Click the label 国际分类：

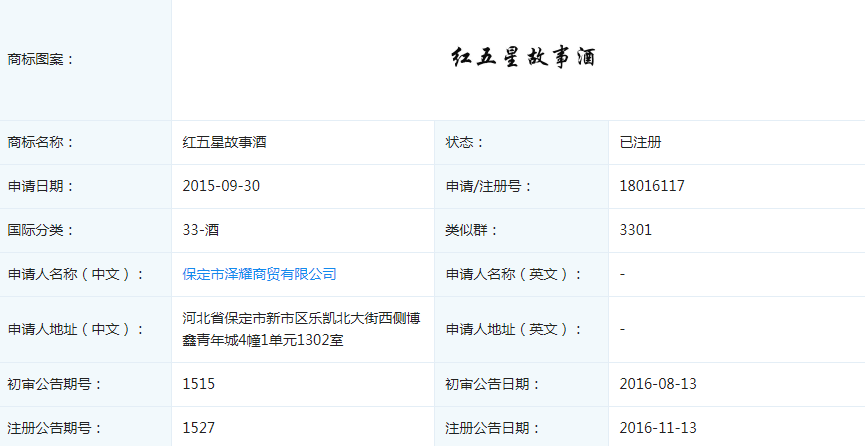pyautogui.click(x=41, y=230)
